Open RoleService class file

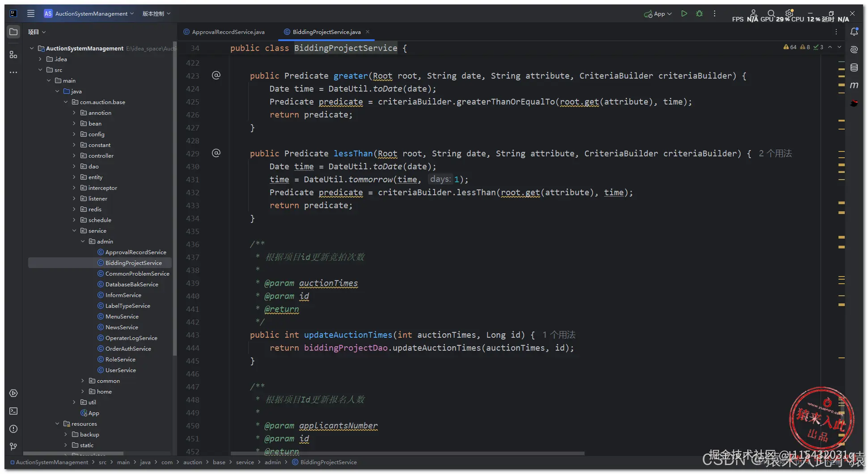click(x=120, y=359)
